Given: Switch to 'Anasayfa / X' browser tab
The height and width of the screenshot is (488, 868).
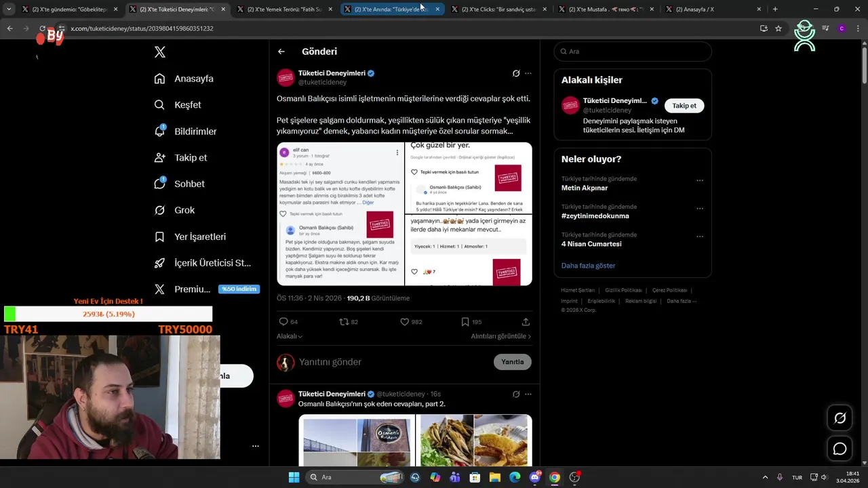Looking at the screenshot, I should (714, 9).
